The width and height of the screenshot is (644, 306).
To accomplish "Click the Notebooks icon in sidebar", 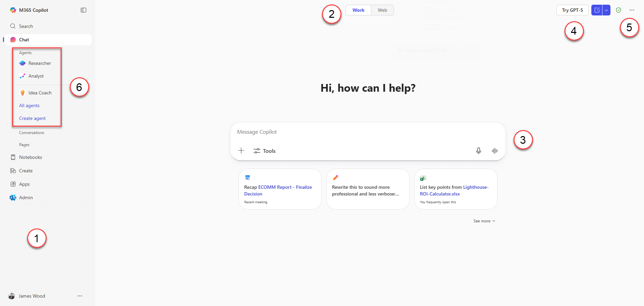I will (x=13, y=157).
